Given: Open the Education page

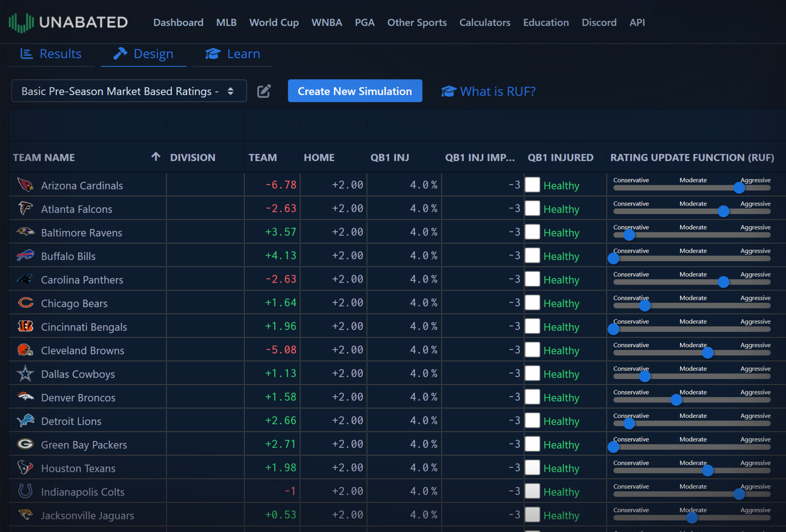Looking at the screenshot, I should click(x=546, y=22).
